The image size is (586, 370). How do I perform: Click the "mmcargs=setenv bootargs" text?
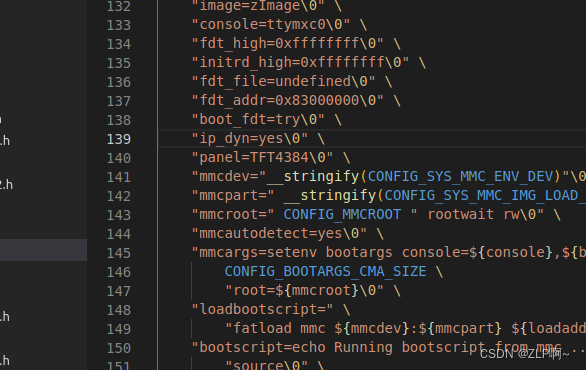(292, 253)
